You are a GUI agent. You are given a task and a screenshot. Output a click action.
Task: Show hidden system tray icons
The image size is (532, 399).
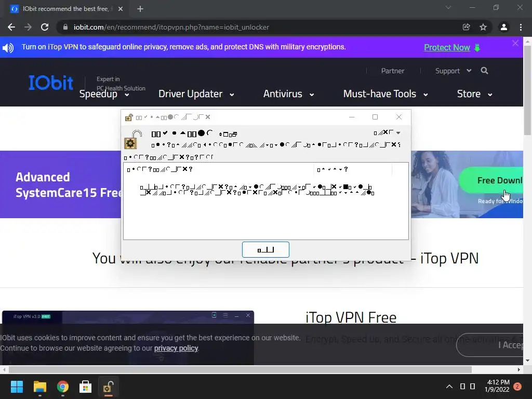click(449, 387)
